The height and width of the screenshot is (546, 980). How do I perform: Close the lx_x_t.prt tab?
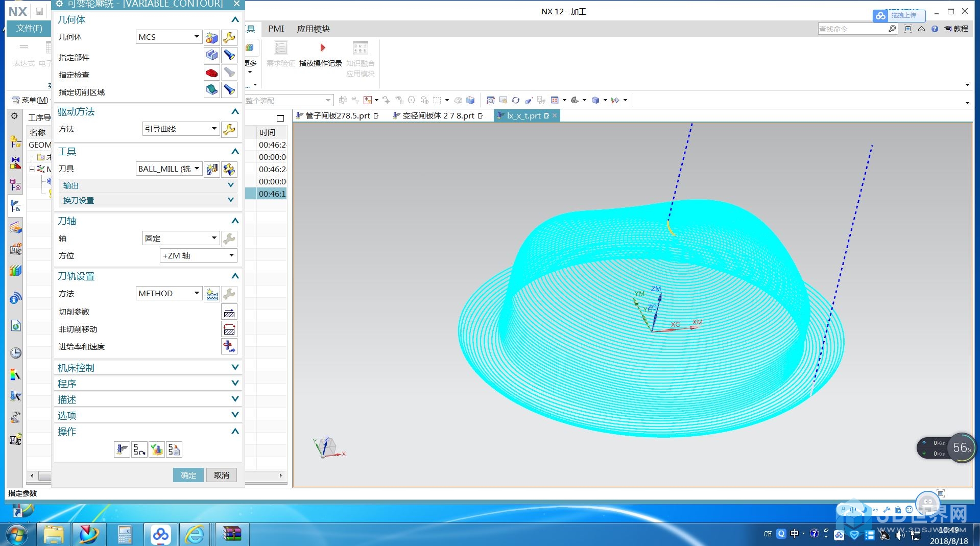(x=555, y=115)
